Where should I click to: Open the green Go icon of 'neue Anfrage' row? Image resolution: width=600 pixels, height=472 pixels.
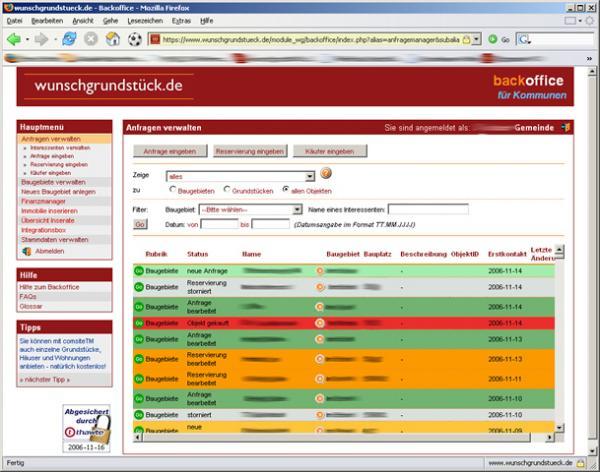[139, 271]
